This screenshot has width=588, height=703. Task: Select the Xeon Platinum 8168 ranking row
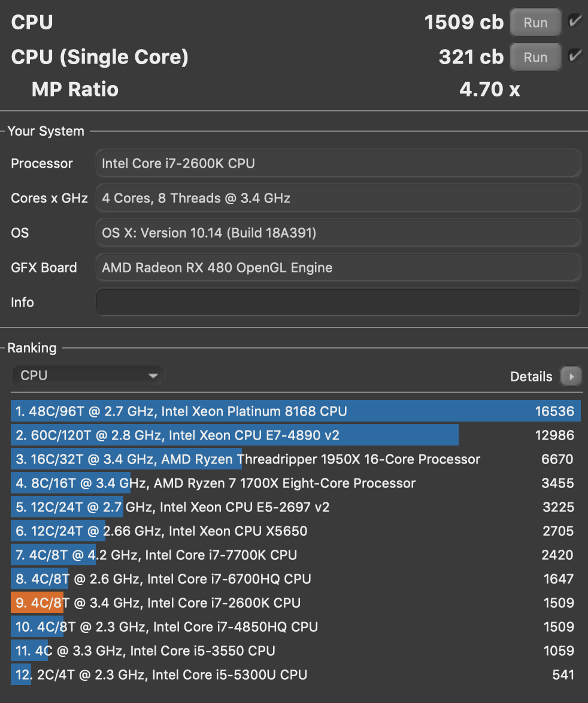pyautogui.click(x=296, y=411)
